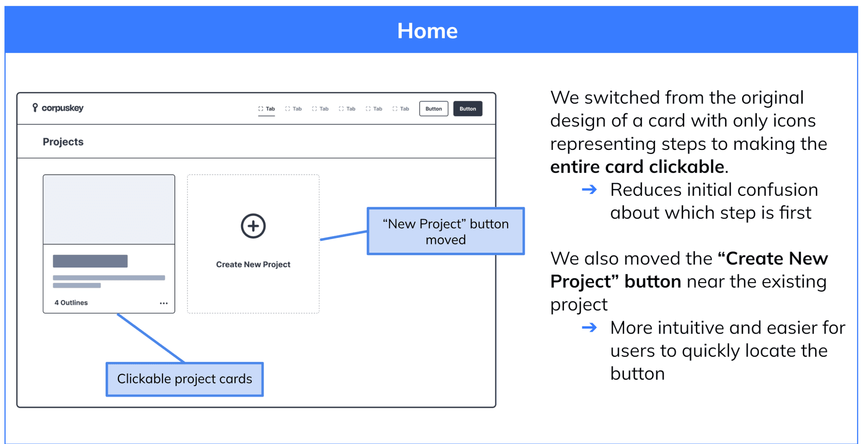The width and height of the screenshot is (868, 444).
Task: Click the plus circle icon
Action: 253,226
